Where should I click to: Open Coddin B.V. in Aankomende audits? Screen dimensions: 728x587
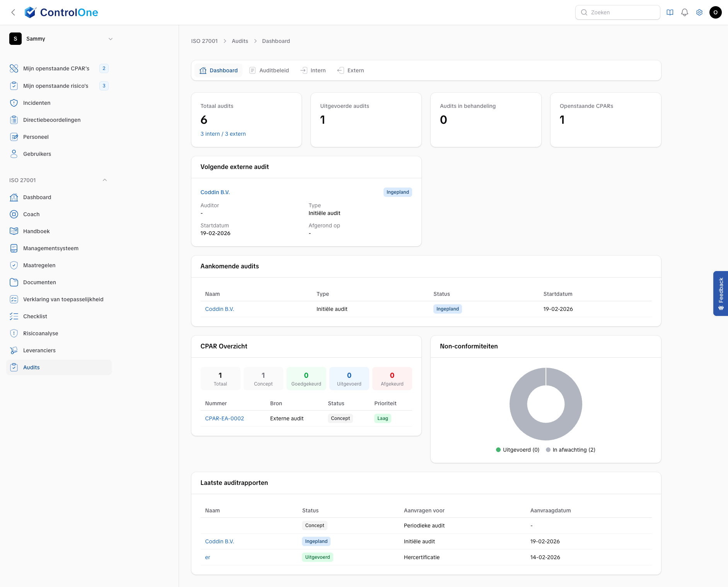[219, 309]
